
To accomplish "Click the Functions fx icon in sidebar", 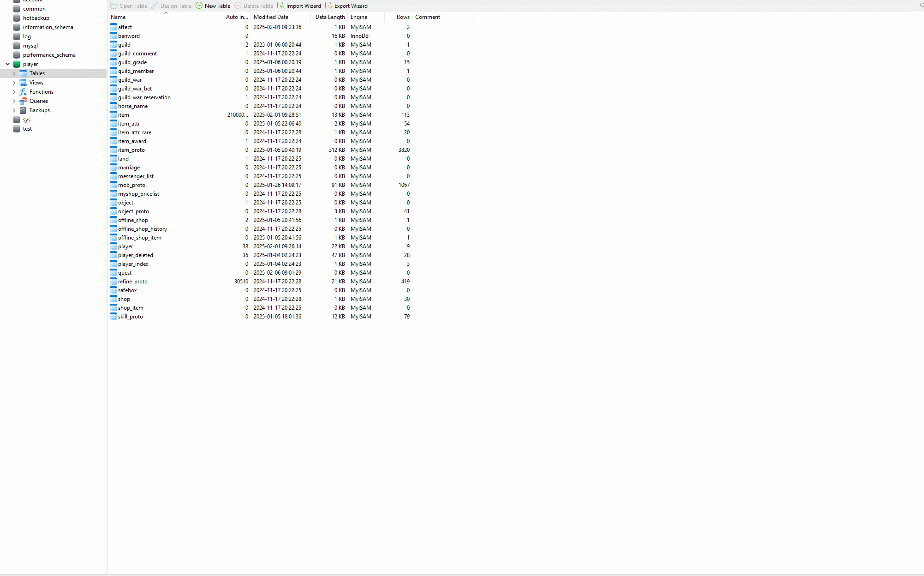I will 23,92.
